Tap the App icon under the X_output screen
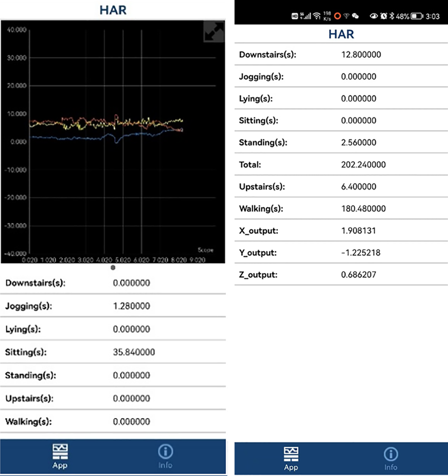The height and width of the screenshot is (476, 448). [291, 459]
